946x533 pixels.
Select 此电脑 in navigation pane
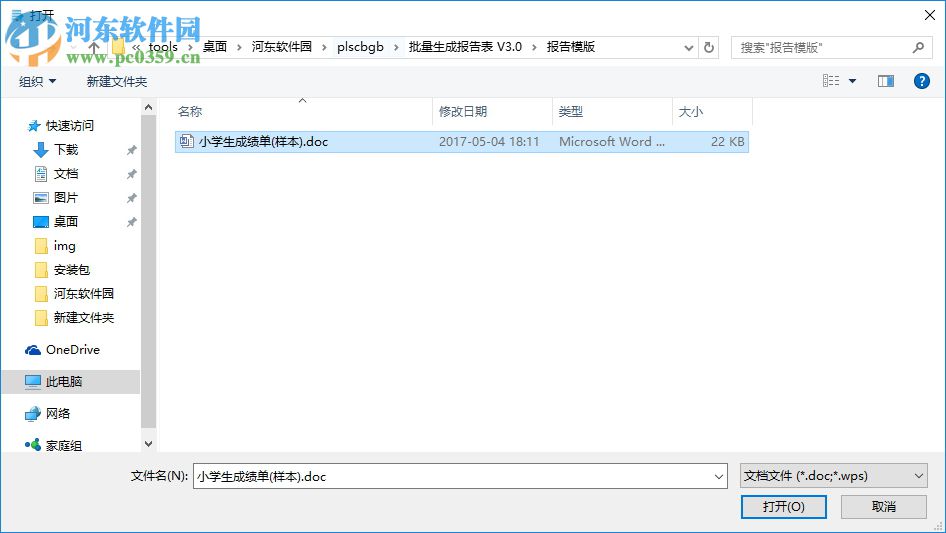coord(64,381)
